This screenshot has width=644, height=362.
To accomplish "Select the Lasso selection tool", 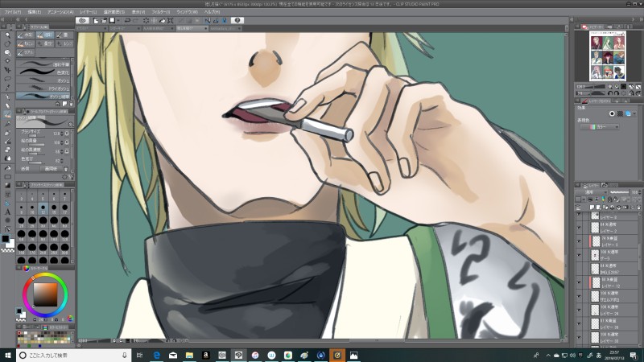I will pos(7,79).
